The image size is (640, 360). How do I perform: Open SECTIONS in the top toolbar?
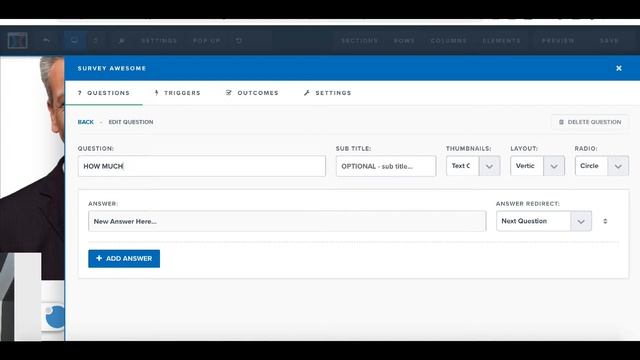[x=360, y=40]
